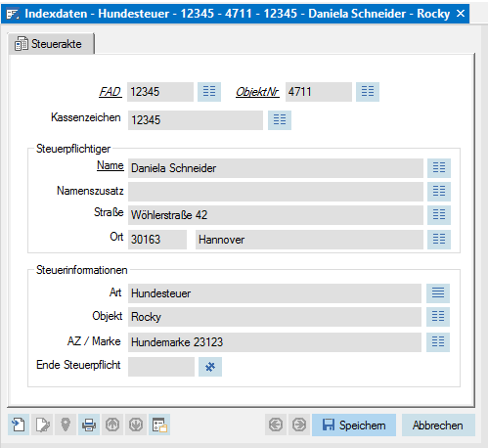Click the upload arrow circle icon
The width and height of the screenshot is (488, 448).
112,425
